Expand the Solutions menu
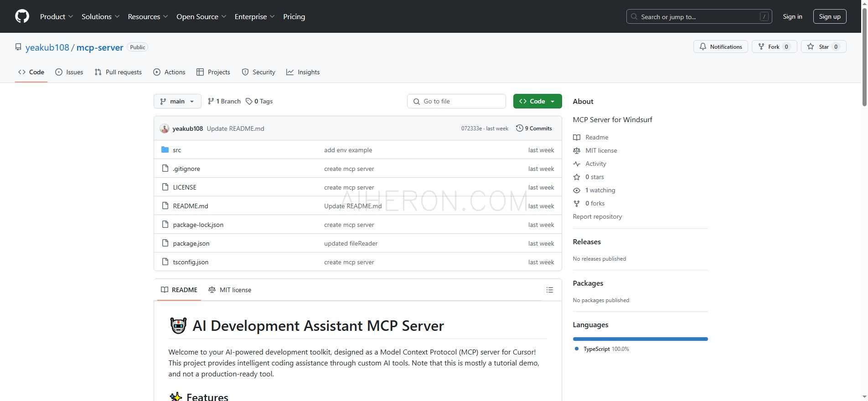 click(101, 16)
